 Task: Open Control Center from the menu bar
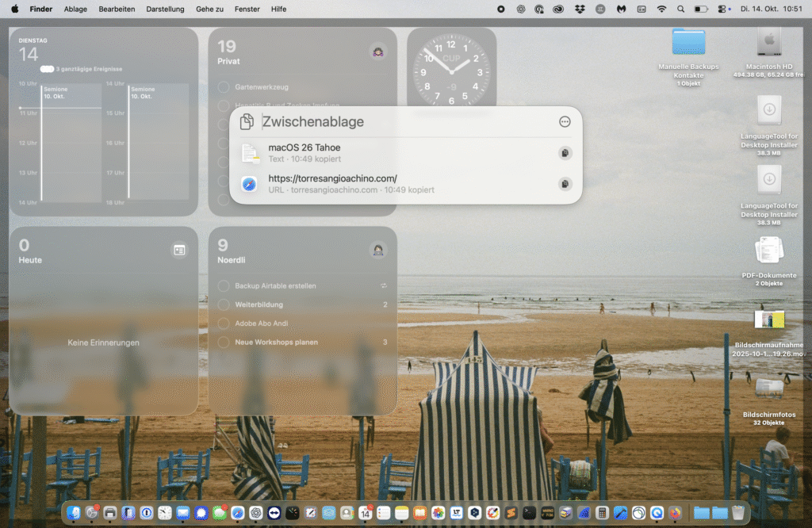pos(722,9)
